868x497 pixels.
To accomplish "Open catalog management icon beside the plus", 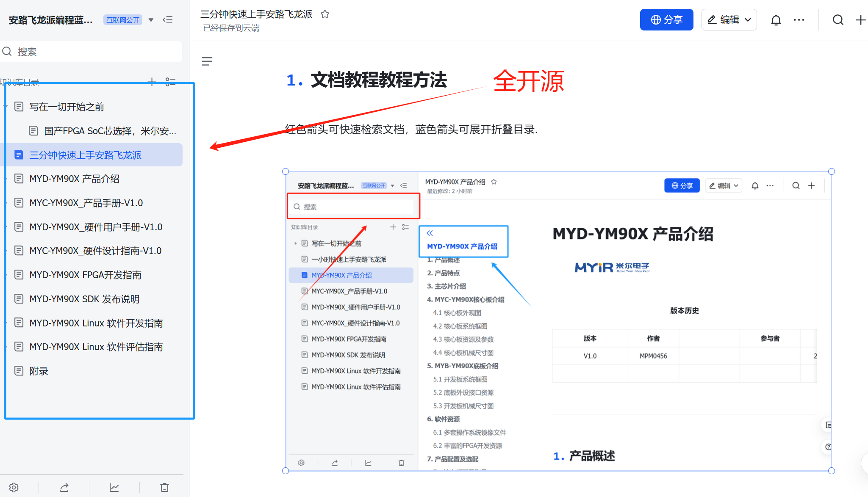I will coord(171,82).
